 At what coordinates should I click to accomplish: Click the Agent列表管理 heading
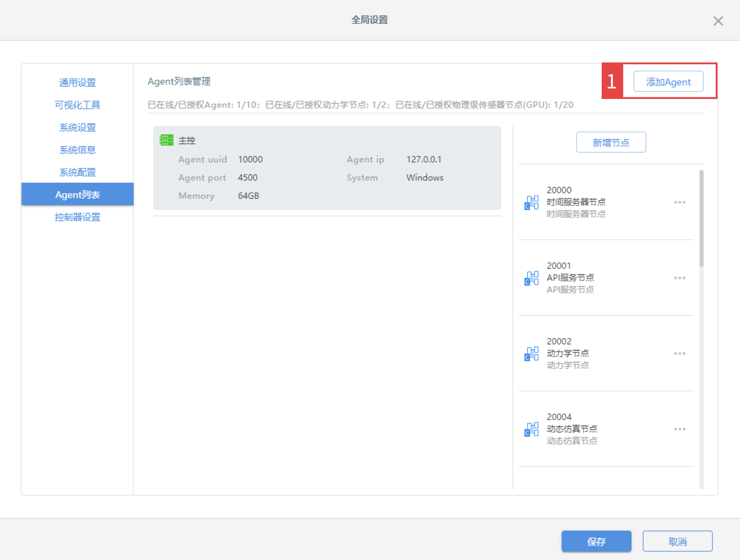point(179,81)
